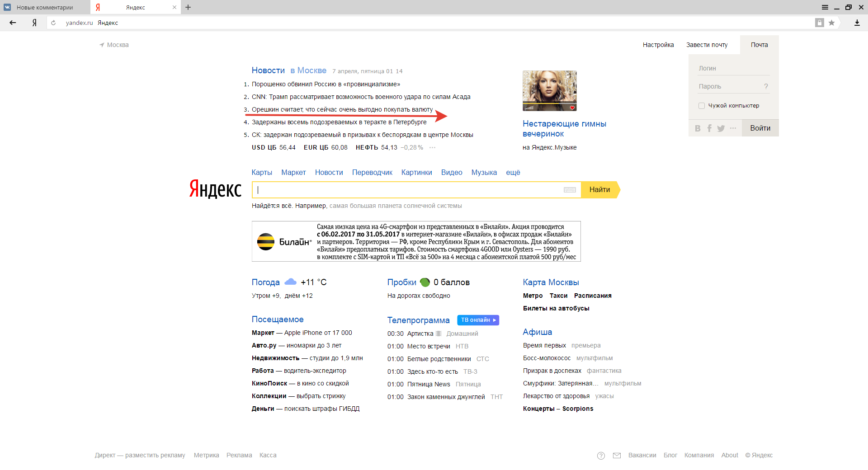Expand more currency rates ellipsis
The image size is (868, 470).
[433, 147]
